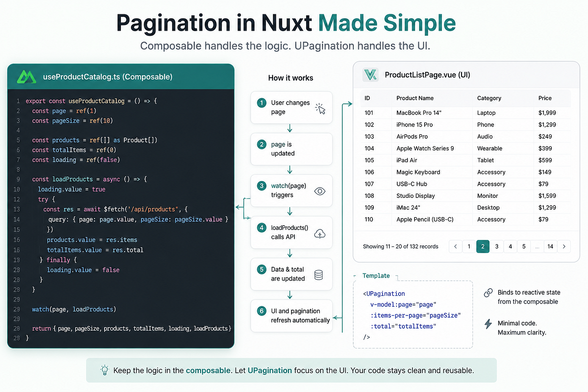Click the 'Template' label above code snippet

click(376, 276)
